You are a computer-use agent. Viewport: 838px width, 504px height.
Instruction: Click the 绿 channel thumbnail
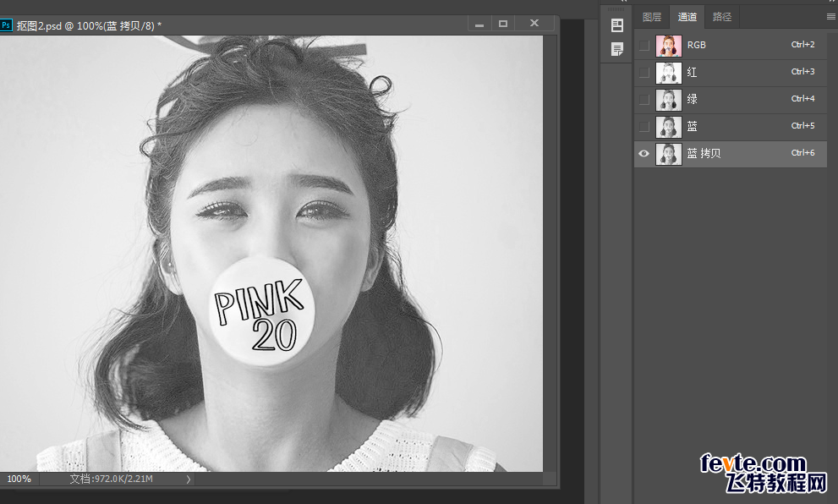click(669, 100)
